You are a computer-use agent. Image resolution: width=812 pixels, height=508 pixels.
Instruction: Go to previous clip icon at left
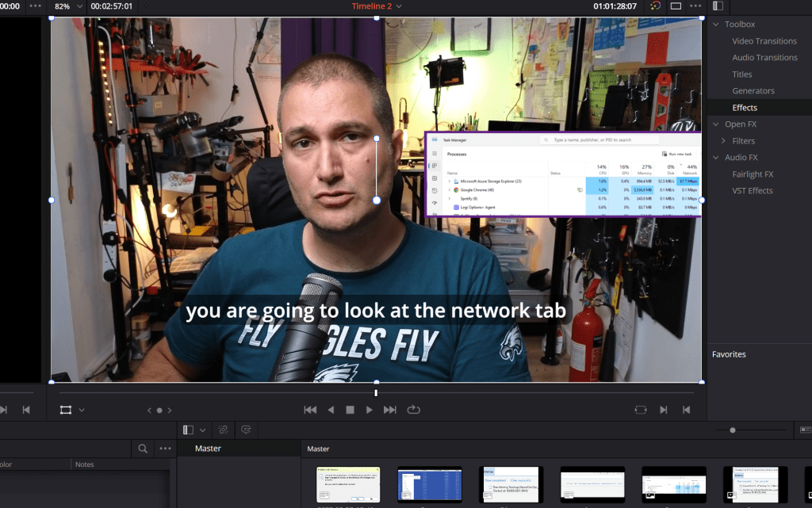point(26,410)
